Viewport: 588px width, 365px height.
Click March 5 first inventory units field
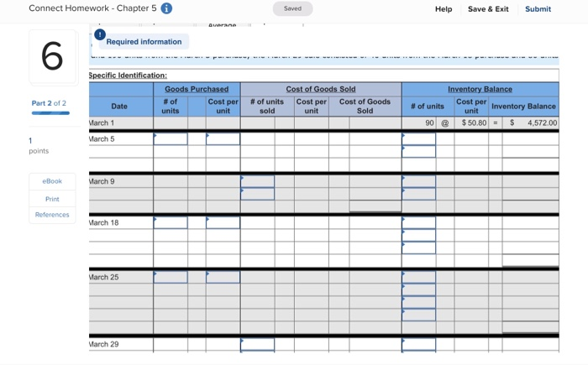click(x=418, y=138)
